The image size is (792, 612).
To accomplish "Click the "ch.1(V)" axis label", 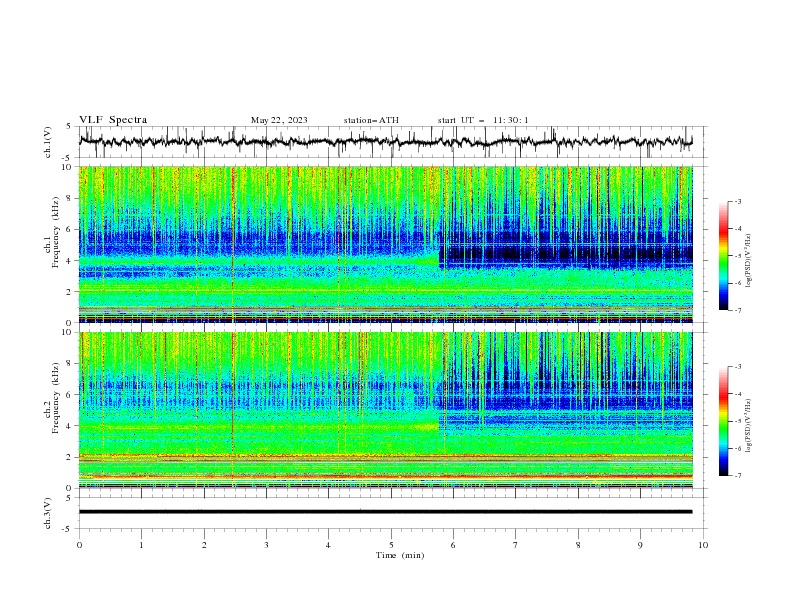I will click(48, 142).
